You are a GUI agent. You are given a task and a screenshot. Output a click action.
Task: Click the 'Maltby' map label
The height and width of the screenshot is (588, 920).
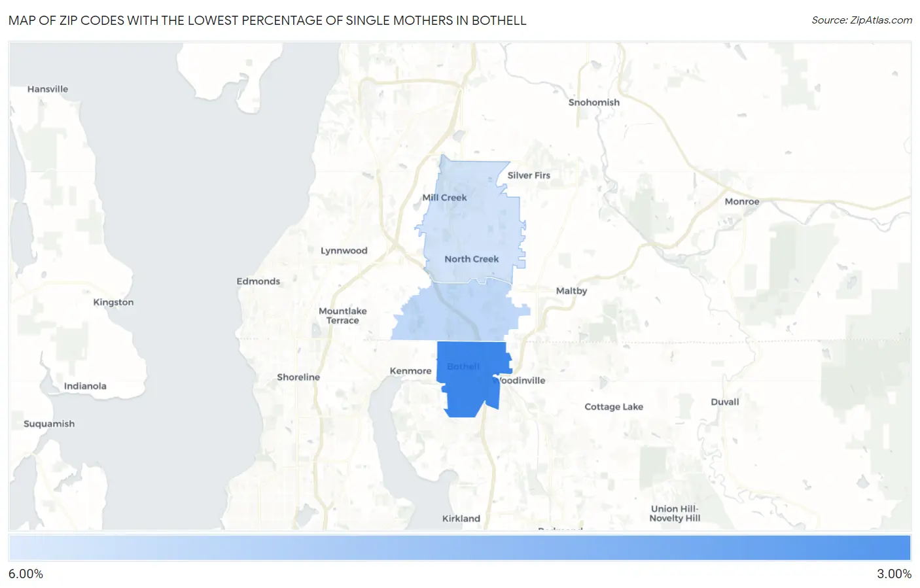pyautogui.click(x=571, y=291)
